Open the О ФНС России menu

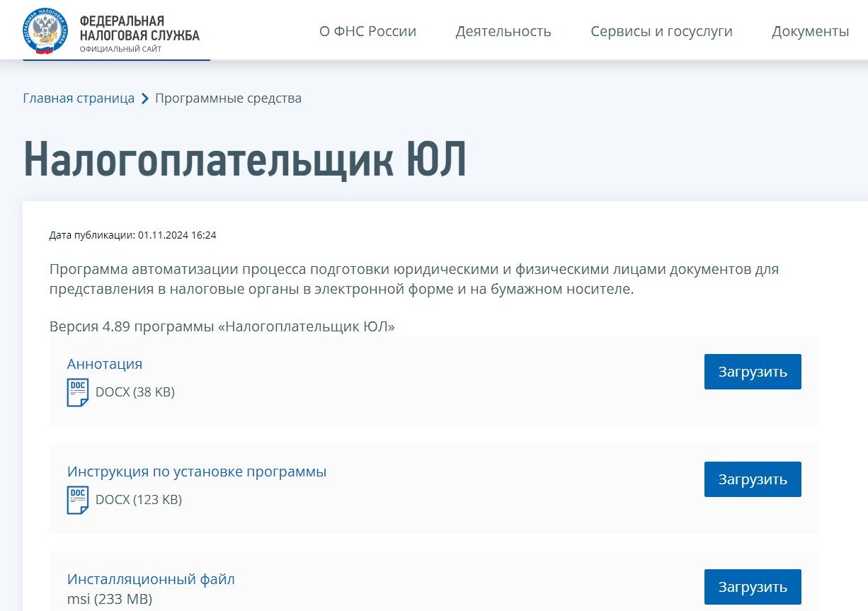[x=367, y=31]
